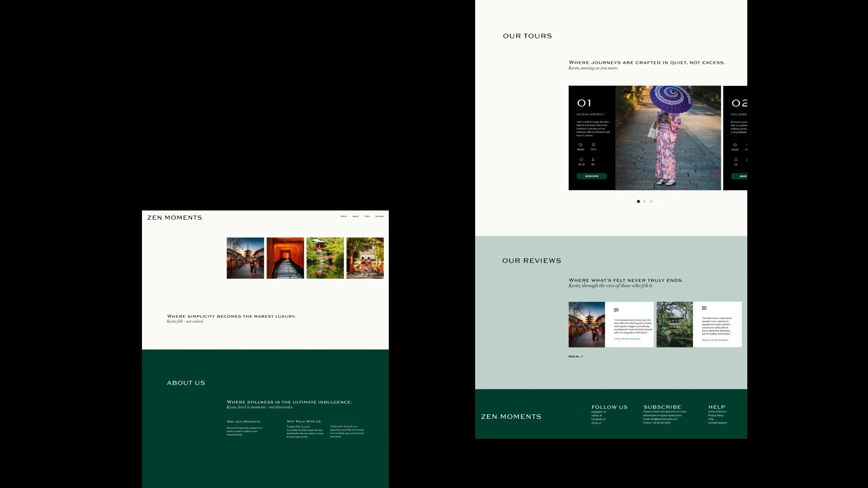Select the third carousel pagination dot
This screenshot has height=488, width=868.
point(651,201)
